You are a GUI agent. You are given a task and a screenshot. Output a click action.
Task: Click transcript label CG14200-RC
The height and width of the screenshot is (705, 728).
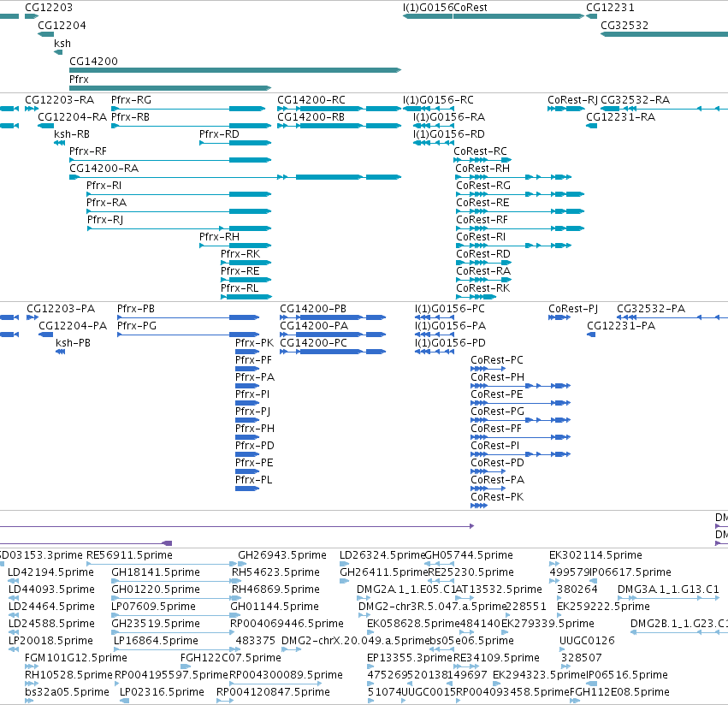[x=311, y=100]
